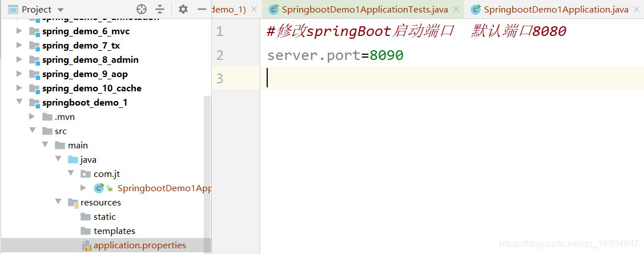Click the .mvn folder icon
The width and height of the screenshot is (644, 254).
[47, 117]
